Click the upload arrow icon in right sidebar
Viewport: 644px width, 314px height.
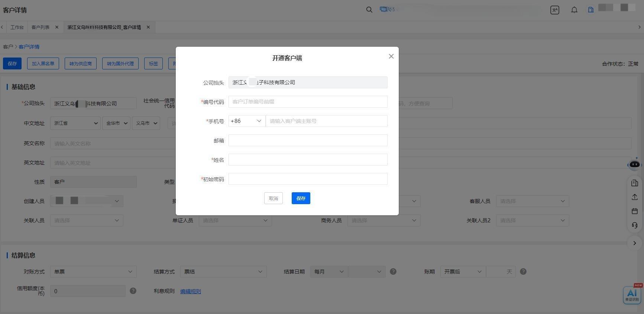634,197
